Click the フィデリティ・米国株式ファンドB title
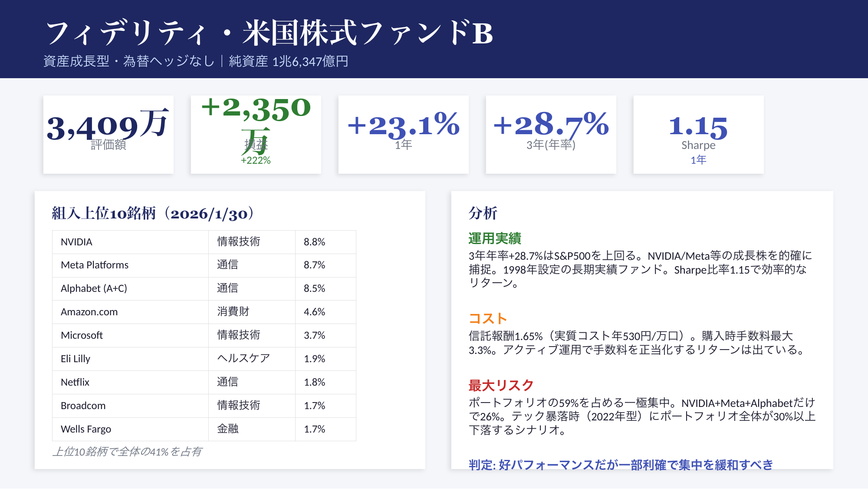The image size is (868, 489). 269,33
